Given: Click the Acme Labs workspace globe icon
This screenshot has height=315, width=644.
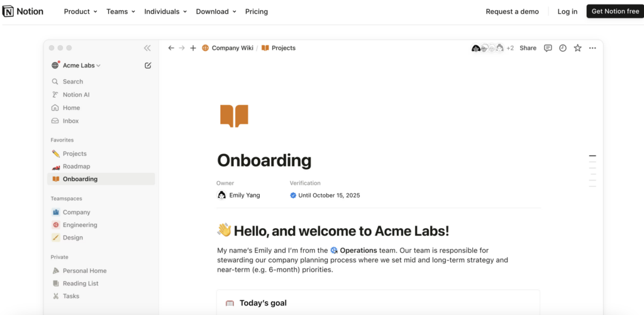Looking at the screenshot, I should 55,65.
